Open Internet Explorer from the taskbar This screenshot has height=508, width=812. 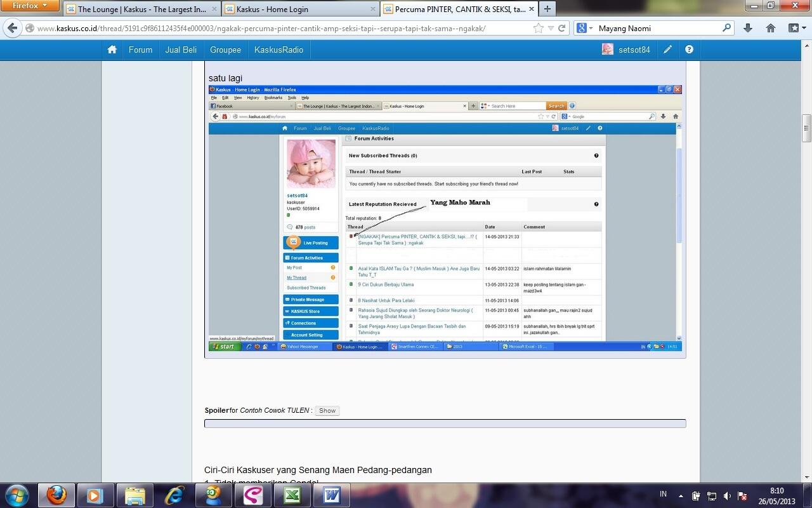[174, 495]
